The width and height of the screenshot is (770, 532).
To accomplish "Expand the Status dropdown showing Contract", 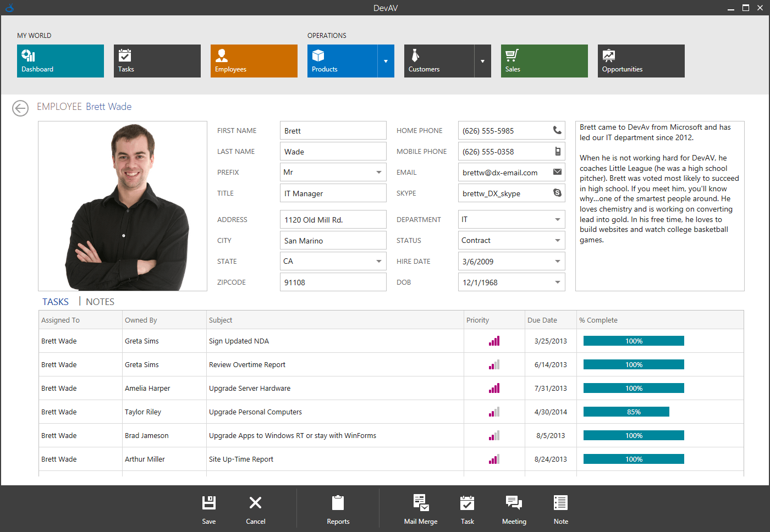I will click(557, 241).
